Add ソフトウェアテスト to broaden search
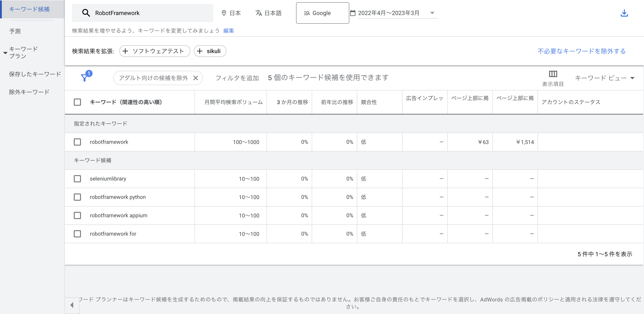Viewport: 644px width, 314px height. tap(155, 51)
